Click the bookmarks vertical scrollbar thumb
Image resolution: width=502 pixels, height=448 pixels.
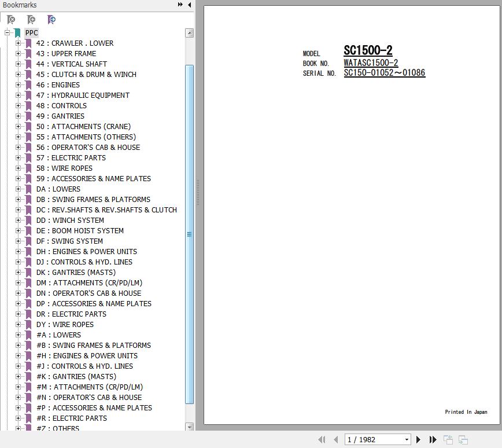click(x=189, y=234)
